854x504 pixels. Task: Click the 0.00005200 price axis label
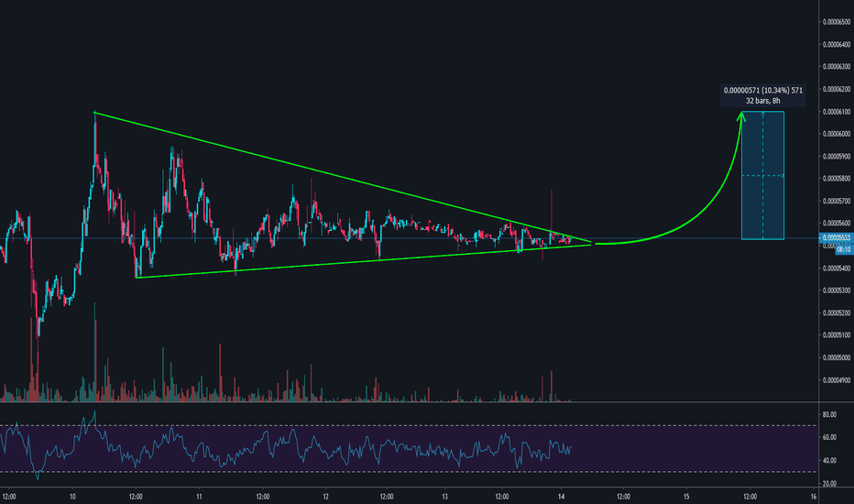point(837,313)
